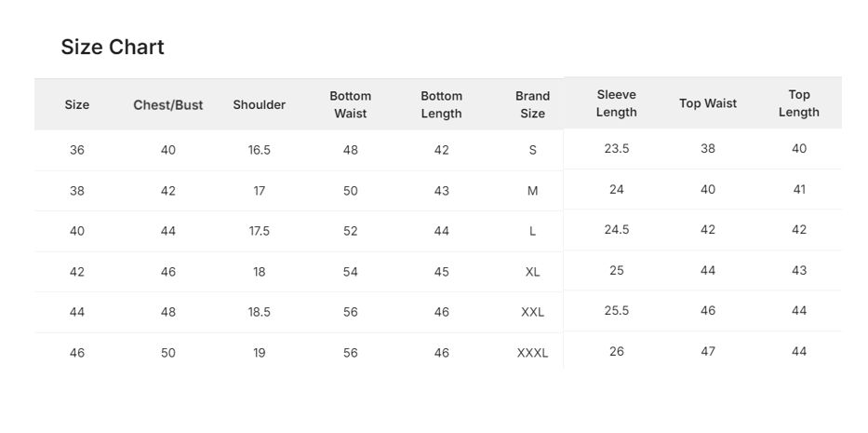Select brand size XXL cell

click(x=532, y=312)
